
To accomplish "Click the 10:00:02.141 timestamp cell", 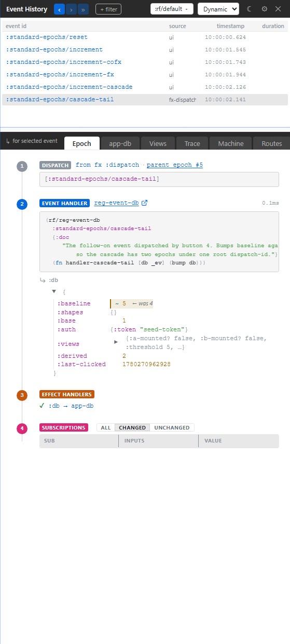I will coord(225,100).
